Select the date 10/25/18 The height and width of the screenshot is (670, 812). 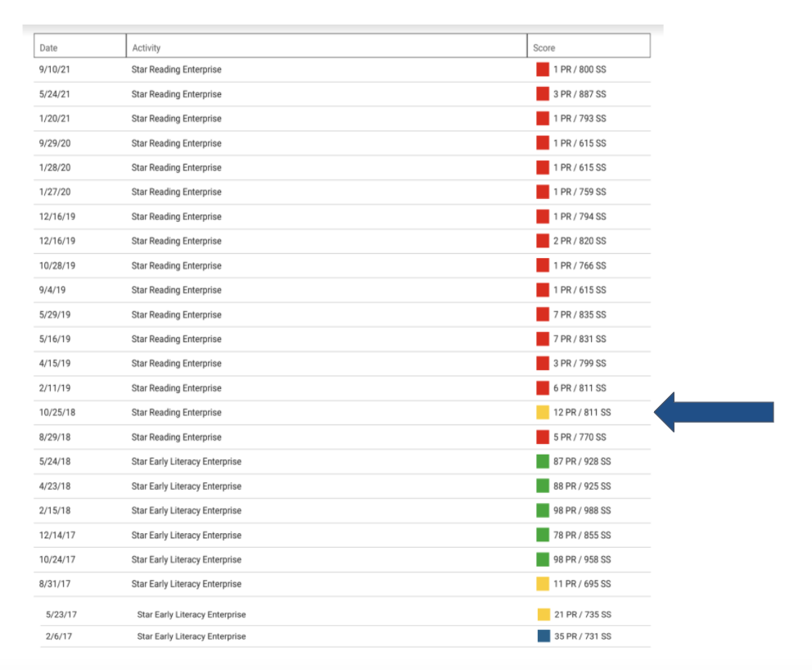tap(57, 413)
